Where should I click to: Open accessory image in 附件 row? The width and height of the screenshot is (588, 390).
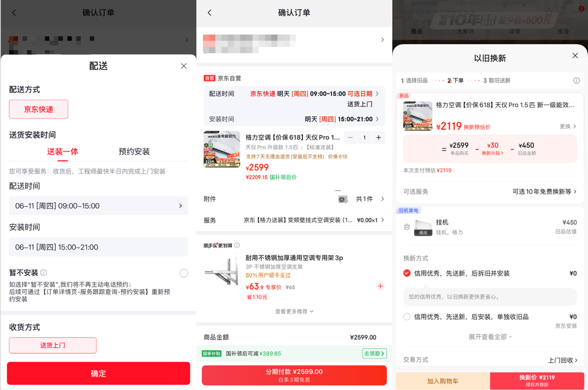tap(343, 199)
